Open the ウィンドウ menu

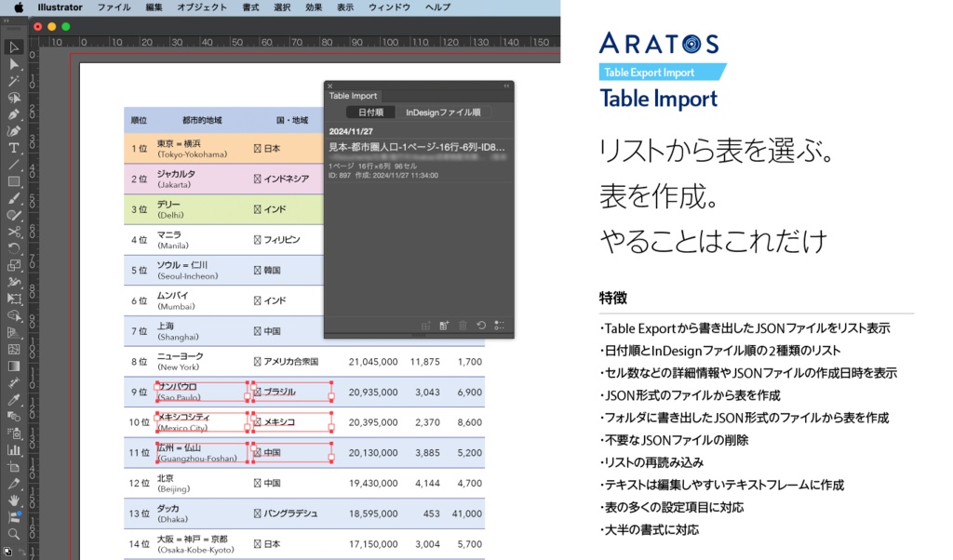[390, 7]
